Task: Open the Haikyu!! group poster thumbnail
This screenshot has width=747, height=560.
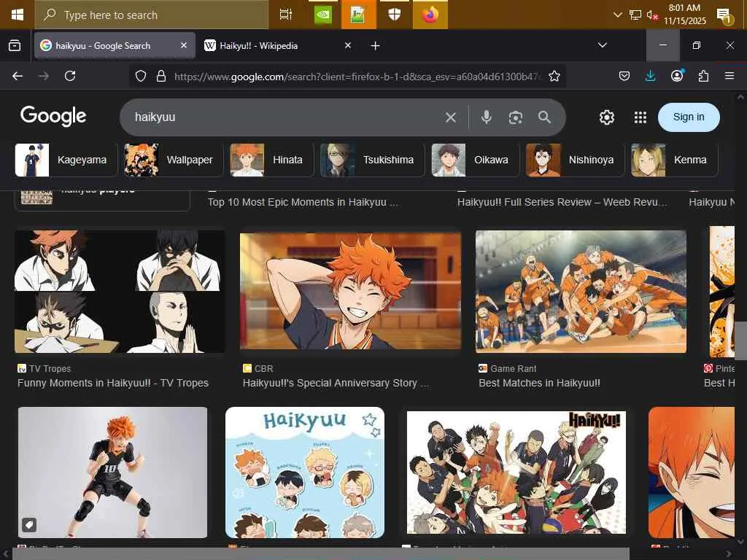Action: click(x=516, y=472)
